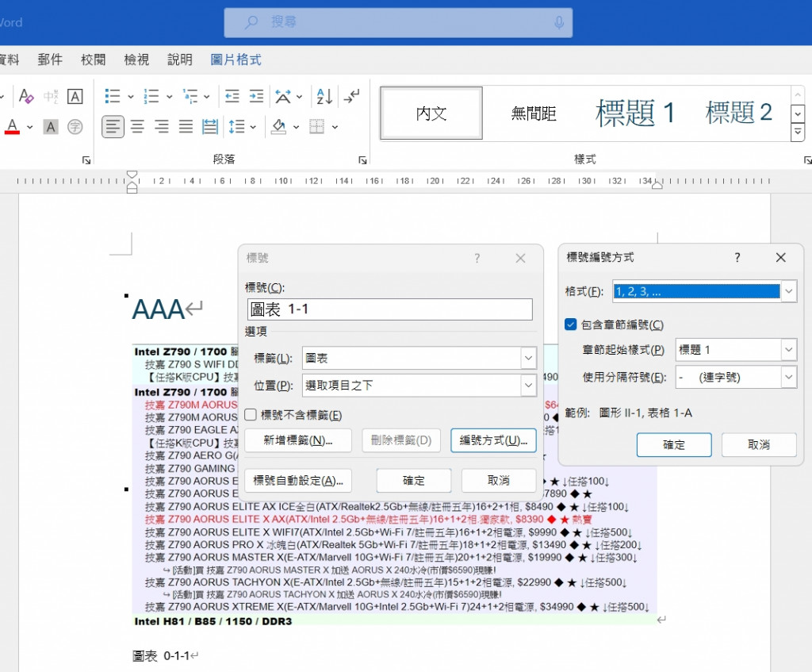Open the 格式 numbering format dropdown

pos(788,291)
